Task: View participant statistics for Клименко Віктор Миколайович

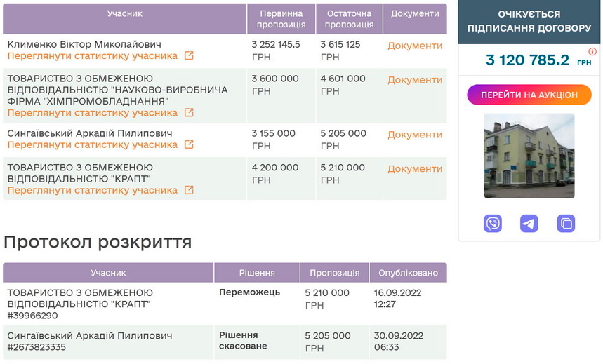Action: tap(93, 56)
